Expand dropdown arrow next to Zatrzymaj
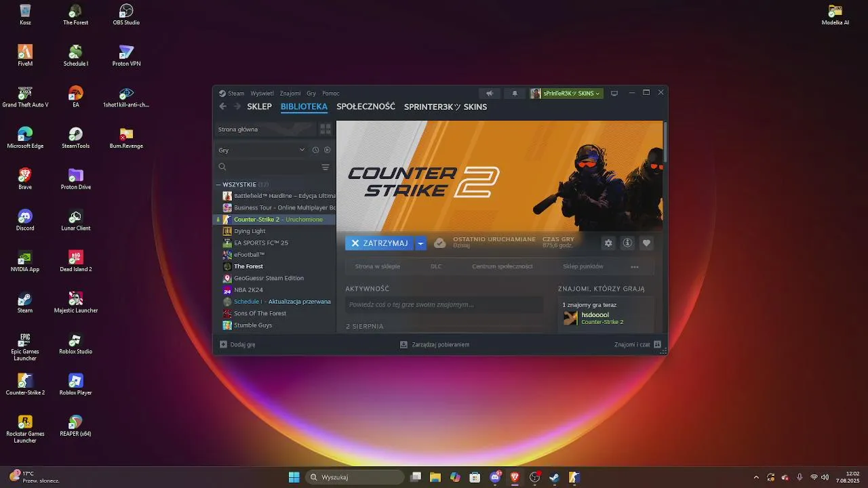This screenshot has height=488, width=868. tap(420, 243)
